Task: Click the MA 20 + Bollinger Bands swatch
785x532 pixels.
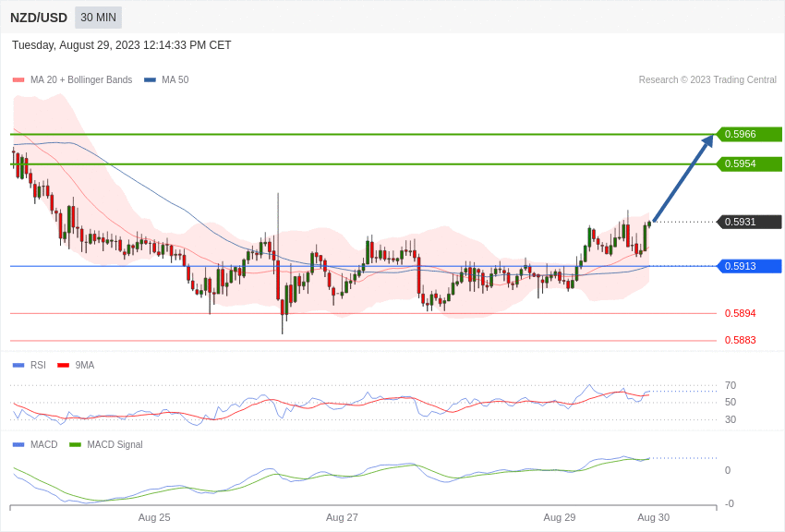Action: point(18,80)
